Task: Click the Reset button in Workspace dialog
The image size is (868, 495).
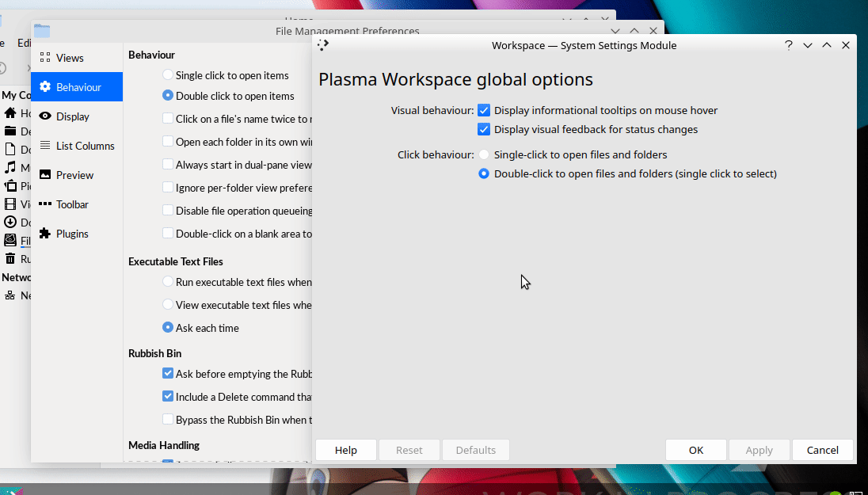Action: coord(409,450)
